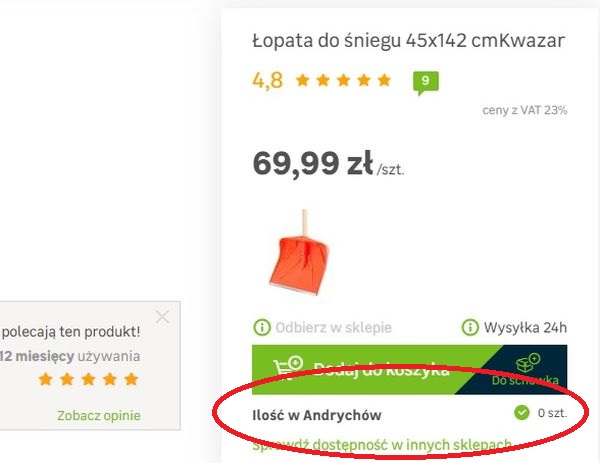Click the 4,8 rating score
Image resolution: width=600 pixels, height=463 pixels.
click(x=267, y=81)
